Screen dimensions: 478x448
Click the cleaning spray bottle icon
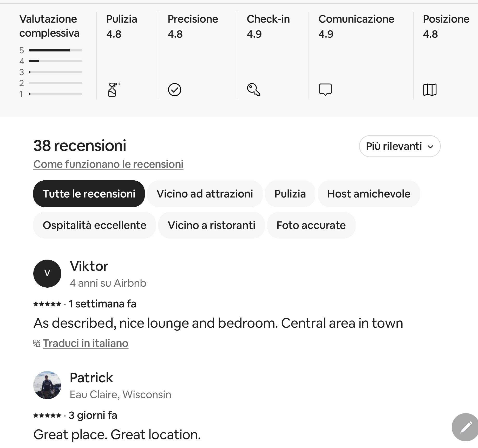pos(113,90)
